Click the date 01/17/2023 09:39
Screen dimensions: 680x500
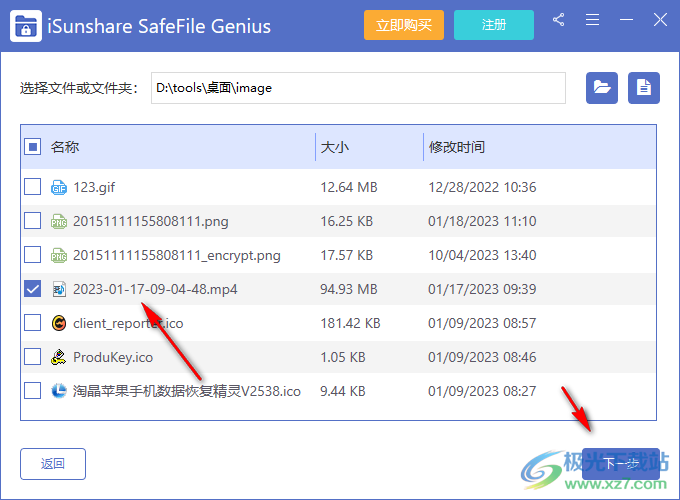(482, 289)
